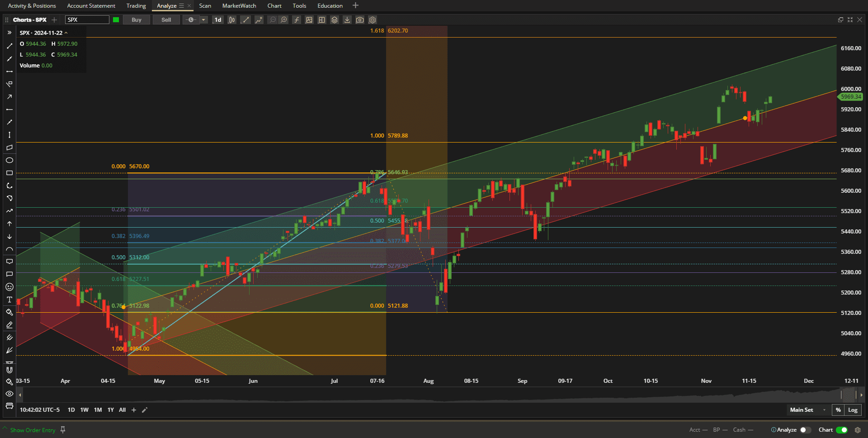
Task: Select the pitchfork drawing tool
Action: pyautogui.click(x=9, y=338)
